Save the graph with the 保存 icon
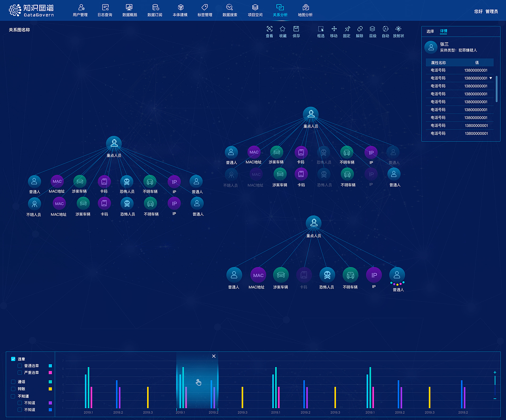The height and width of the screenshot is (420, 506). tap(296, 29)
